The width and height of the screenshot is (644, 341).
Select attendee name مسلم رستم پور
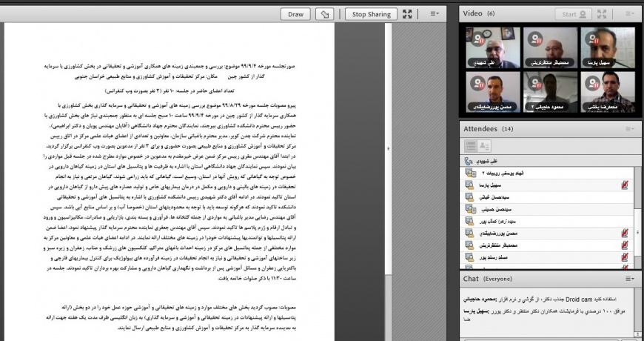coord(494,257)
